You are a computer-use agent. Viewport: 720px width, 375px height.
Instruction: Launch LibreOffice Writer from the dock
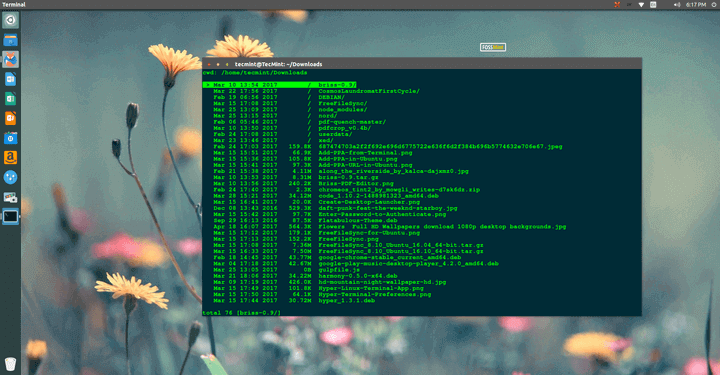(x=10, y=79)
